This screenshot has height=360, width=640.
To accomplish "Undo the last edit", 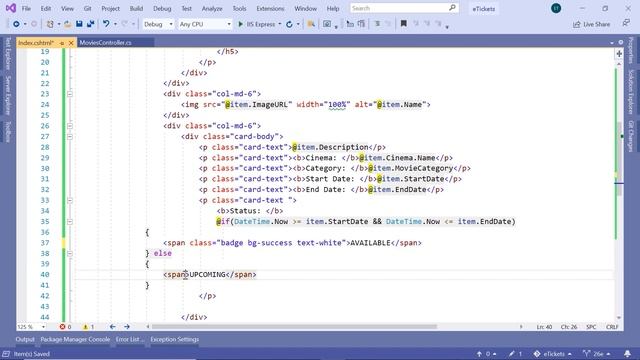I will click(106, 24).
